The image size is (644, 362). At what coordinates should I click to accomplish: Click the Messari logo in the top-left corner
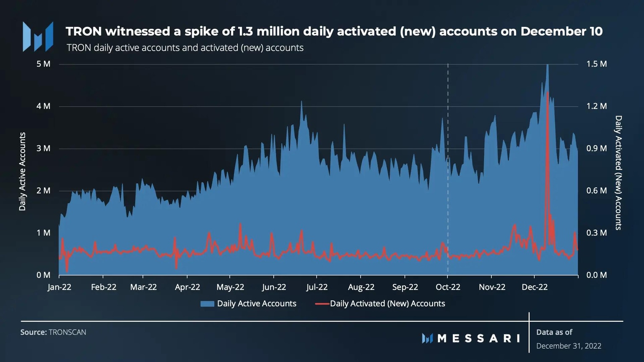(37, 36)
